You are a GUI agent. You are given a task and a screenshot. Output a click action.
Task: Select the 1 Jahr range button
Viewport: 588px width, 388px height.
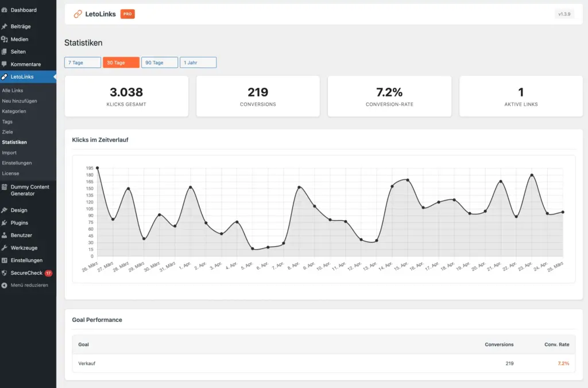click(198, 62)
